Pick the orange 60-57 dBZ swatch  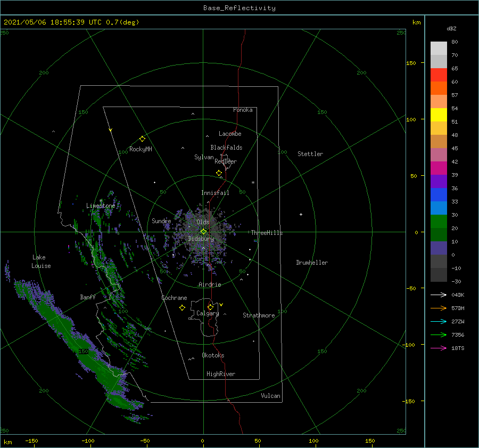pos(439,88)
